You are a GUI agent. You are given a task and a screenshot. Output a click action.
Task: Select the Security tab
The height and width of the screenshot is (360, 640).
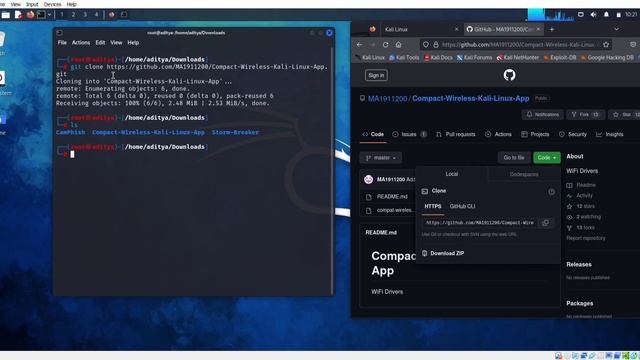tap(573, 134)
